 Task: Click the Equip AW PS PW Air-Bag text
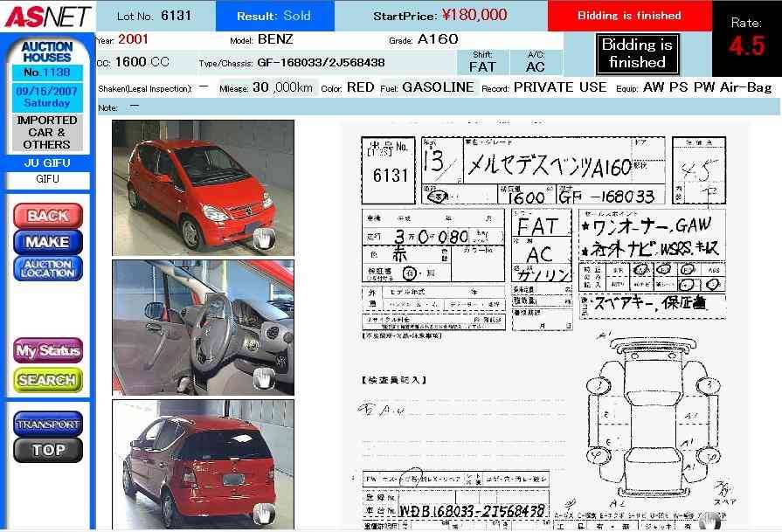coord(707,87)
